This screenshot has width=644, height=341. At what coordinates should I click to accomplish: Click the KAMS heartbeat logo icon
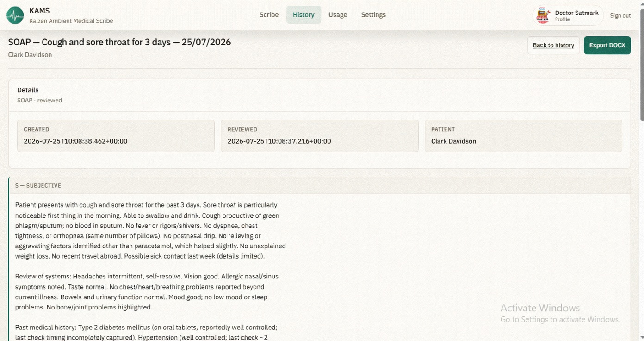point(15,15)
